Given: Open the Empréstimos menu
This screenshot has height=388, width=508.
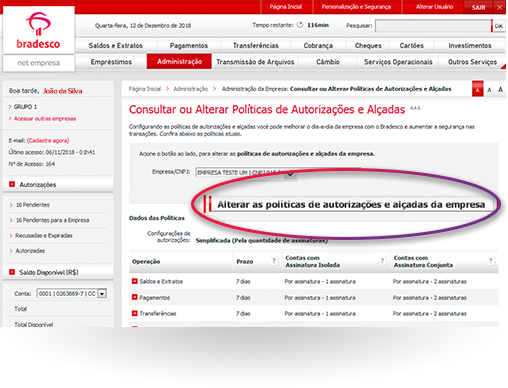Looking at the screenshot, I should [111, 62].
